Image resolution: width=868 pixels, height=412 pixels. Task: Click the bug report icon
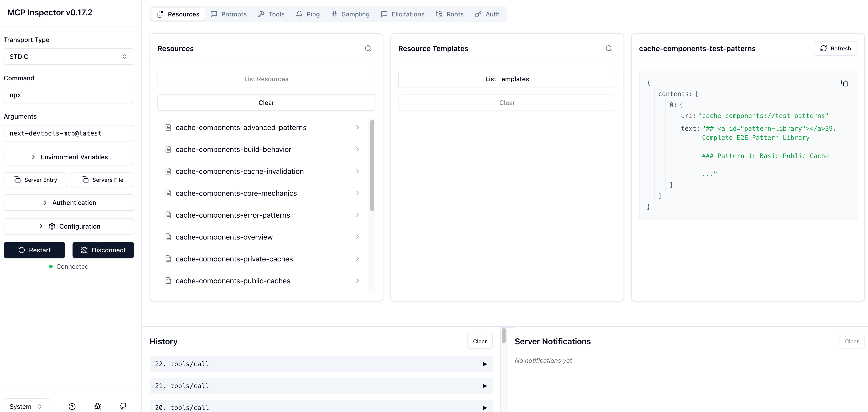pyautogui.click(x=97, y=406)
